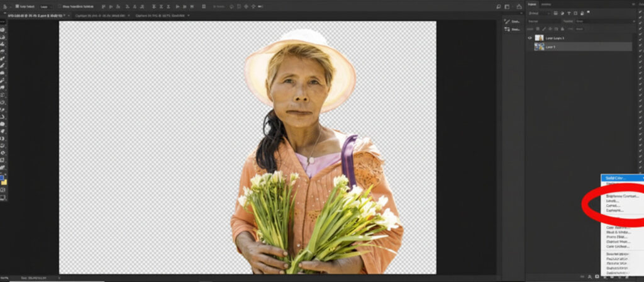Image resolution: width=644 pixels, height=282 pixels.
Task: Toggle the Auto-Select checkbox
Action: pyautogui.click(x=17, y=6)
